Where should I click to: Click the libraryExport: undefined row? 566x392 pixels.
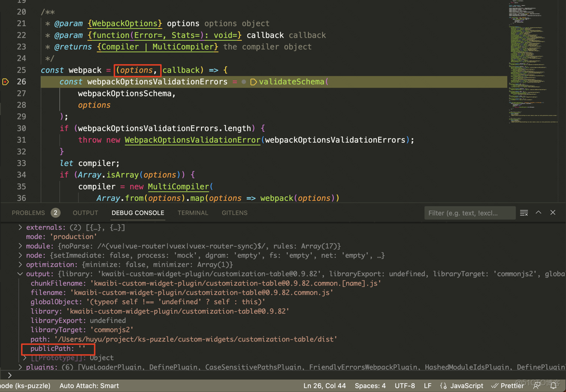point(78,320)
